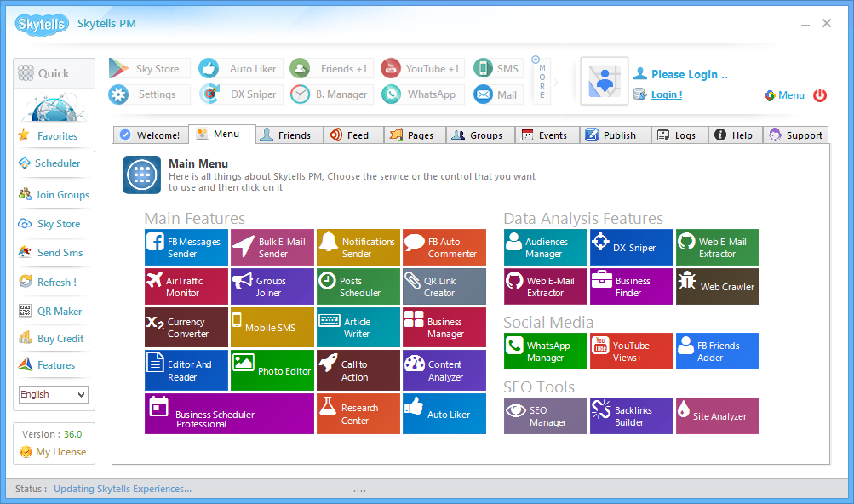Click the YouTube +1 toolbar button
This screenshot has width=854, height=504.
(x=422, y=69)
